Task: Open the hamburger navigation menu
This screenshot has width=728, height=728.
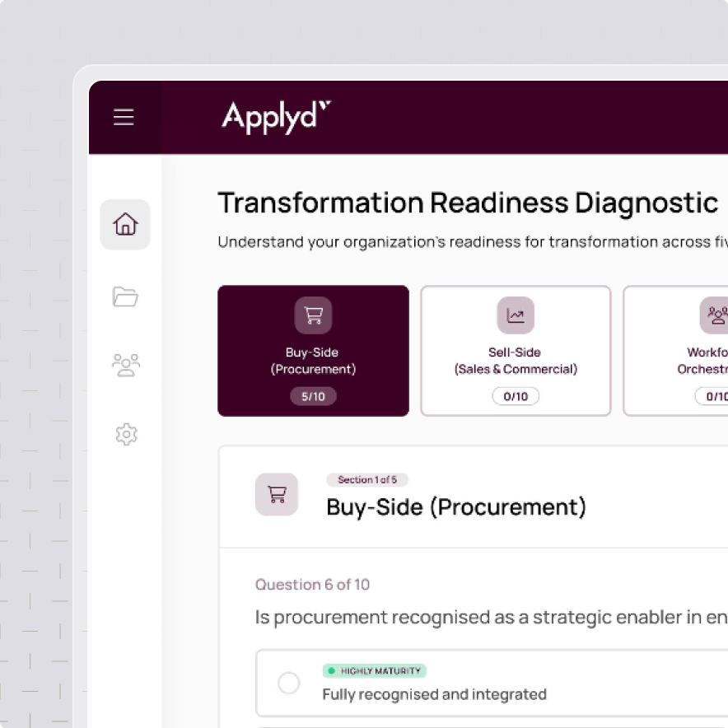Action: (124, 117)
